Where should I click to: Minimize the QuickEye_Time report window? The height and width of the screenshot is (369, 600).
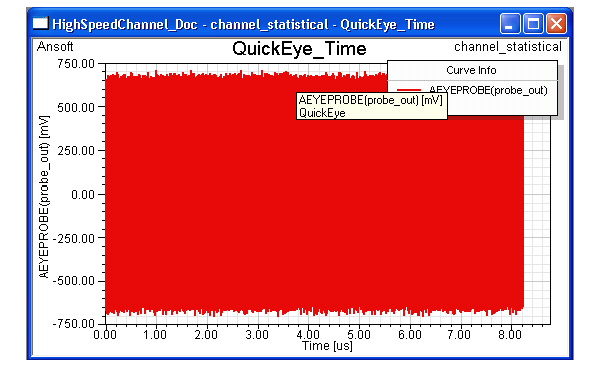tap(510, 24)
